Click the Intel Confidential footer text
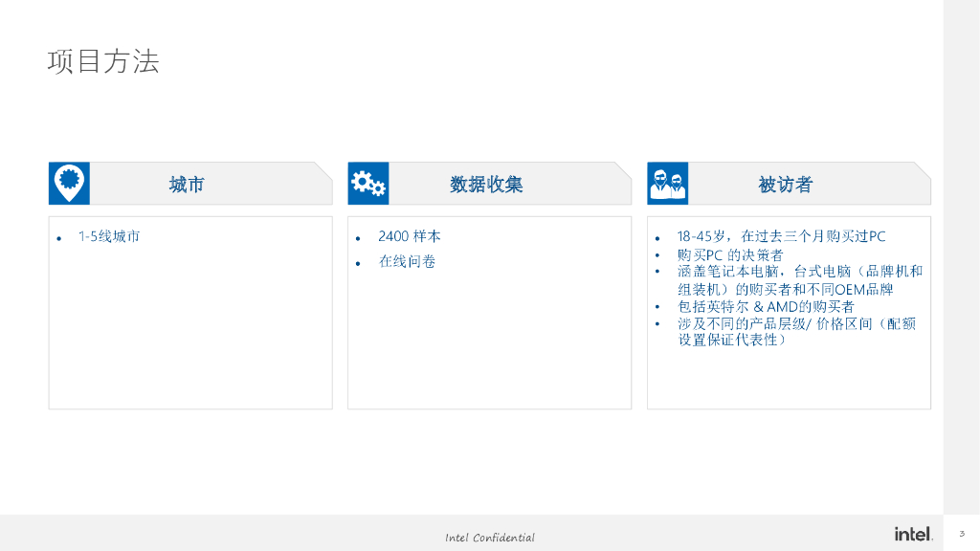Viewport: 980px width, 551px height. (490, 538)
